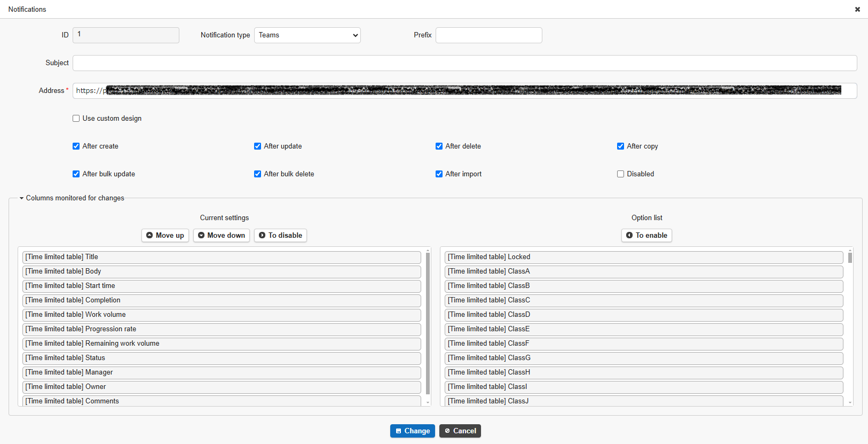Uncheck the After delete checkbox
This screenshot has height=444, width=868.
coord(439,146)
